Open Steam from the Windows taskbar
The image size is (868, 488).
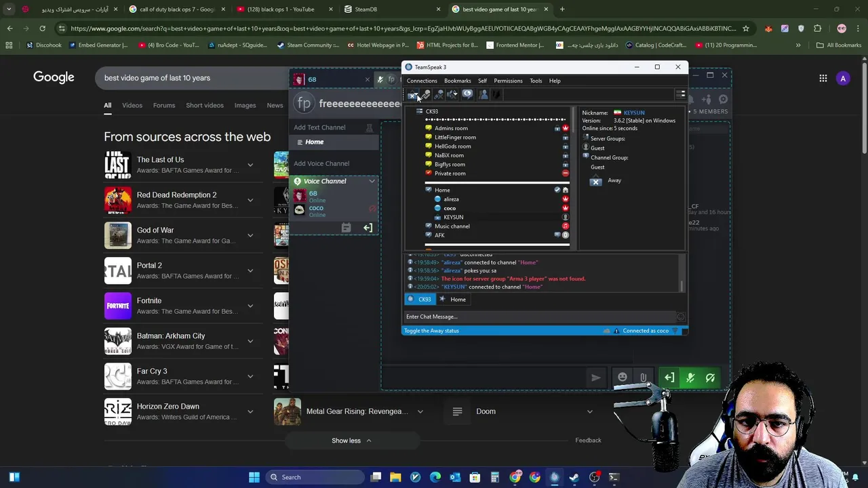point(574,477)
